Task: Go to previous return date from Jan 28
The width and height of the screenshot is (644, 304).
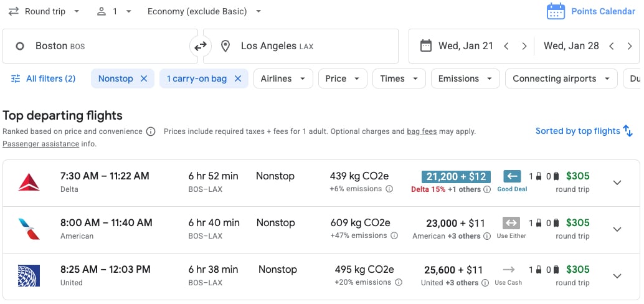Action: pyautogui.click(x=612, y=46)
